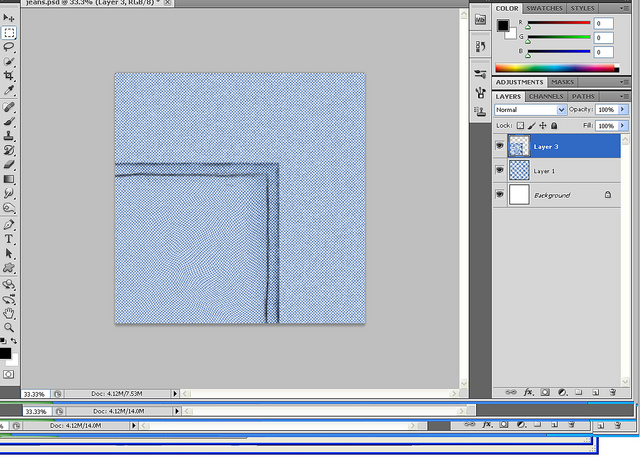Select the Eraser tool
The width and height of the screenshot is (640, 464).
pos(9,164)
